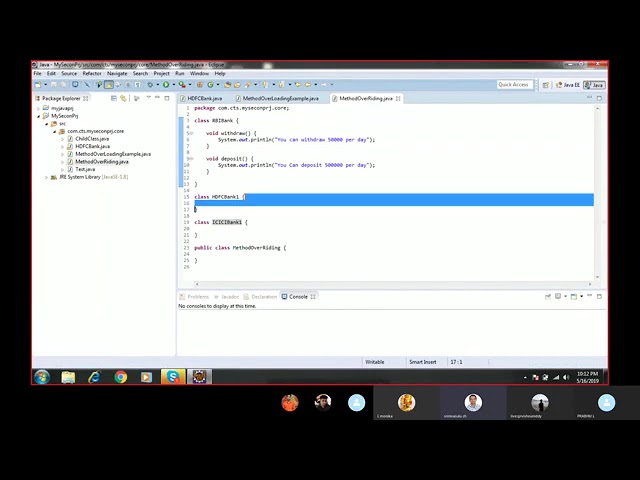Switch to the Problems tab
Viewport: 640px width, 480px height.
click(x=194, y=297)
